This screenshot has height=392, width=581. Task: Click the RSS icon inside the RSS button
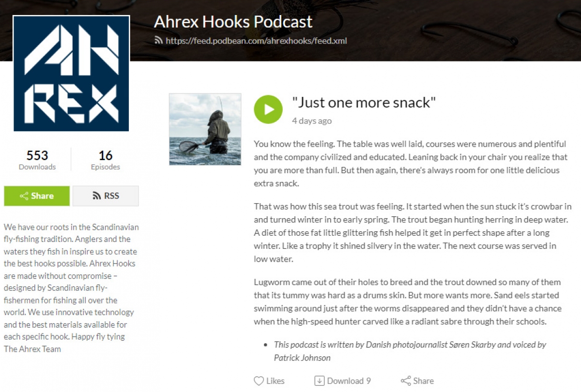pos(96,196)
